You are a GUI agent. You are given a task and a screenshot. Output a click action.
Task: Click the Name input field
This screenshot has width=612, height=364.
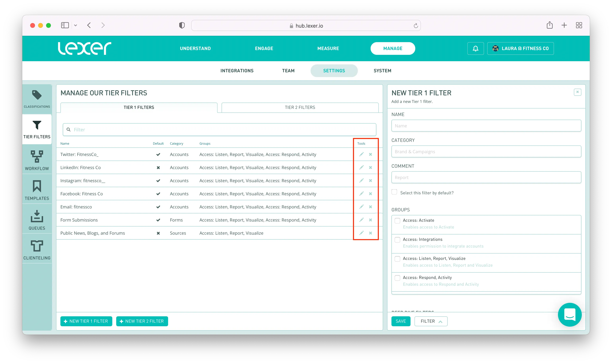click(486, 126)
